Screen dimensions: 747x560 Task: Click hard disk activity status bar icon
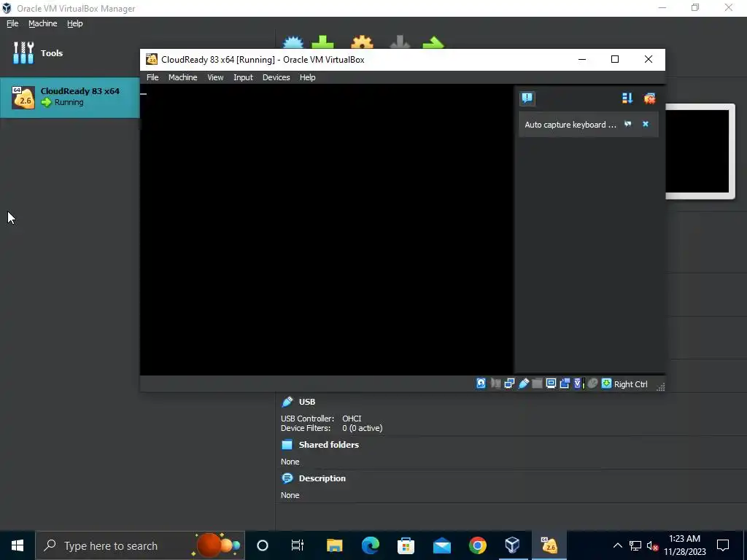tap(481, 384)
